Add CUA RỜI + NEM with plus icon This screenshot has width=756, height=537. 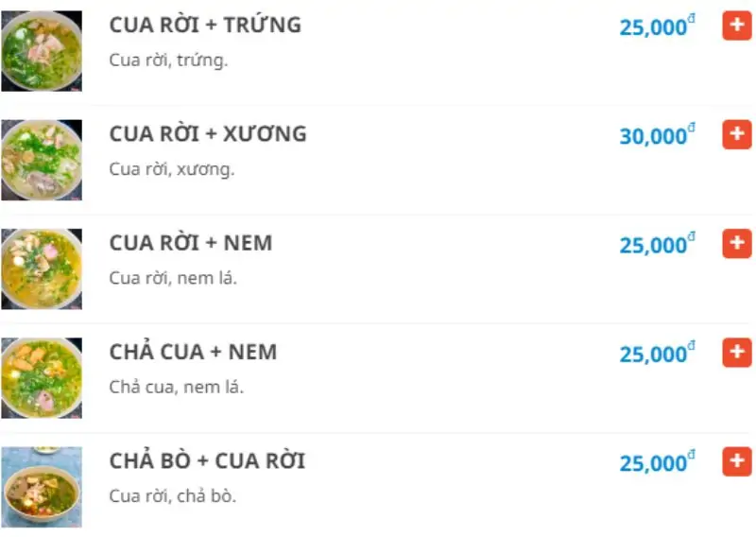(x=736, y=244)
